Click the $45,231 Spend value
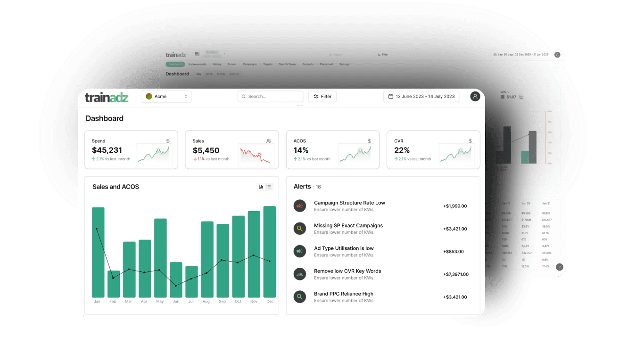The width and height of the screenshot is (644, 362). point(107,150)
